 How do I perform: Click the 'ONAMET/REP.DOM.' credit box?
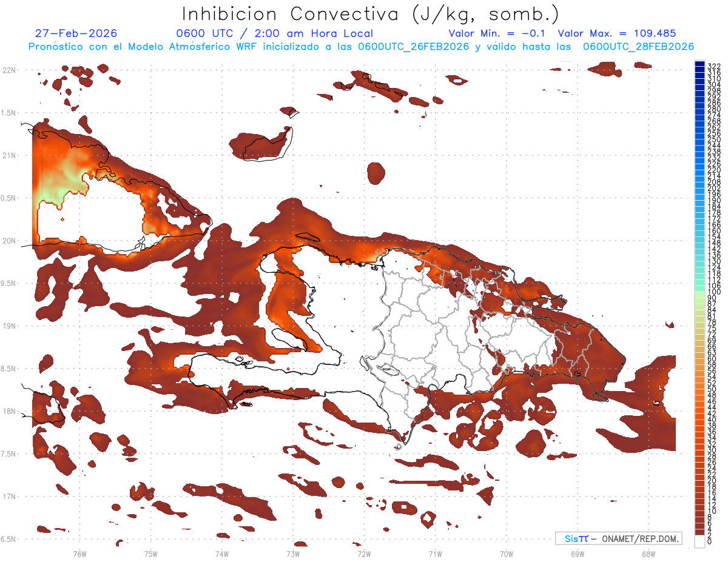click(x=619, y=538)
